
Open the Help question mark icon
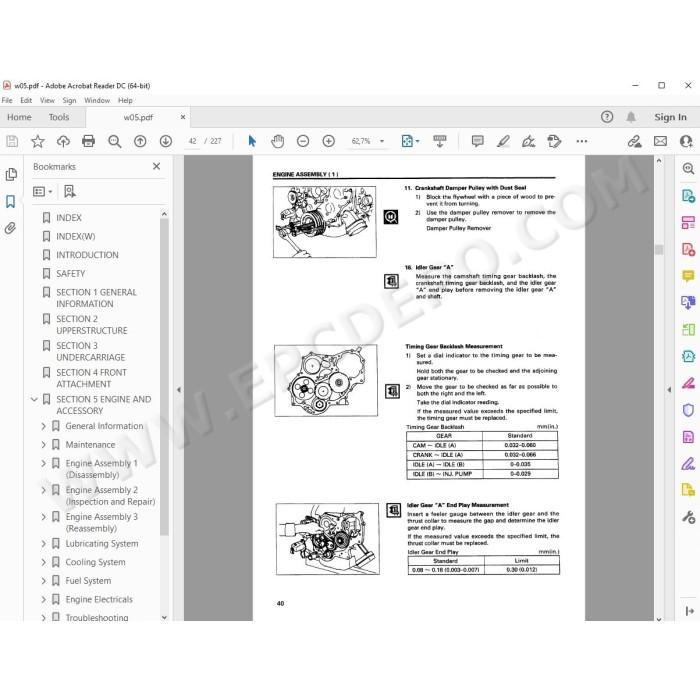607,117
